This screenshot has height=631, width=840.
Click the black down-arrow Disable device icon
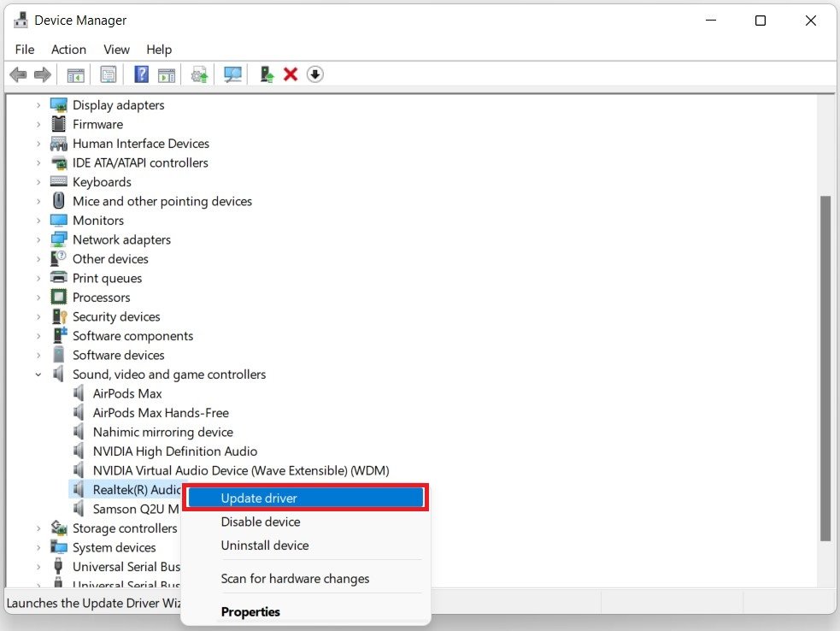click(315, 75)
